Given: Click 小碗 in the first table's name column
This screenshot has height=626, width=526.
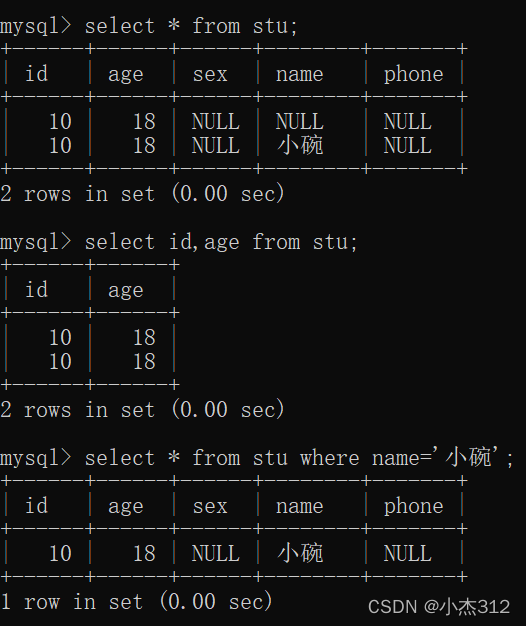Looking at the screenshot, I should click(300, 145).
